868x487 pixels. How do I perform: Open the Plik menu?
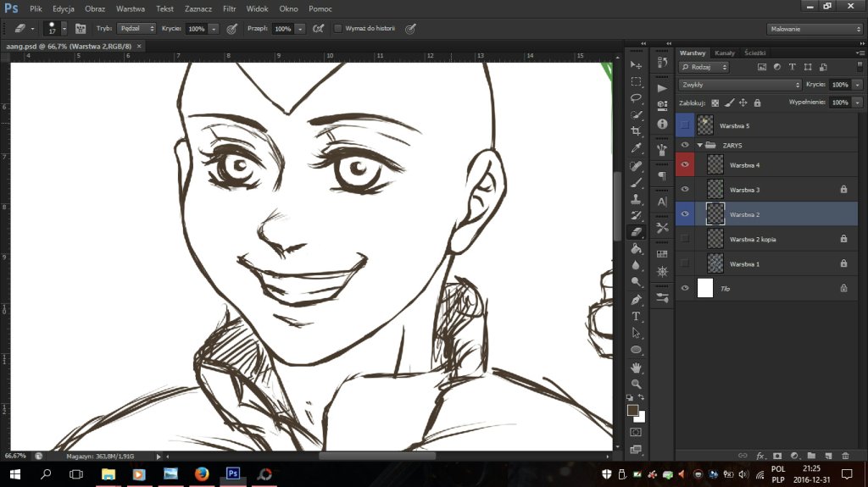point(36,8)
